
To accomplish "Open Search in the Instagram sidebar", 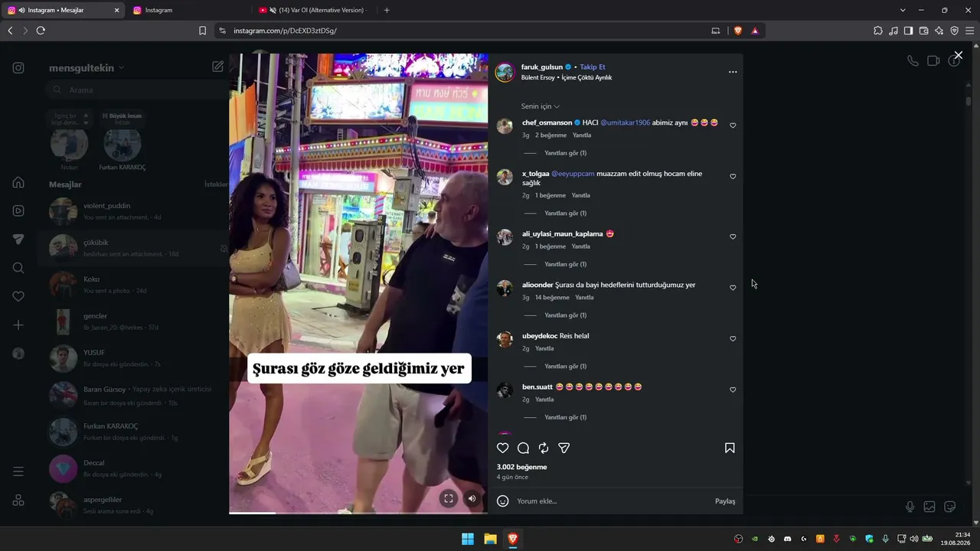I will (18, 268).
